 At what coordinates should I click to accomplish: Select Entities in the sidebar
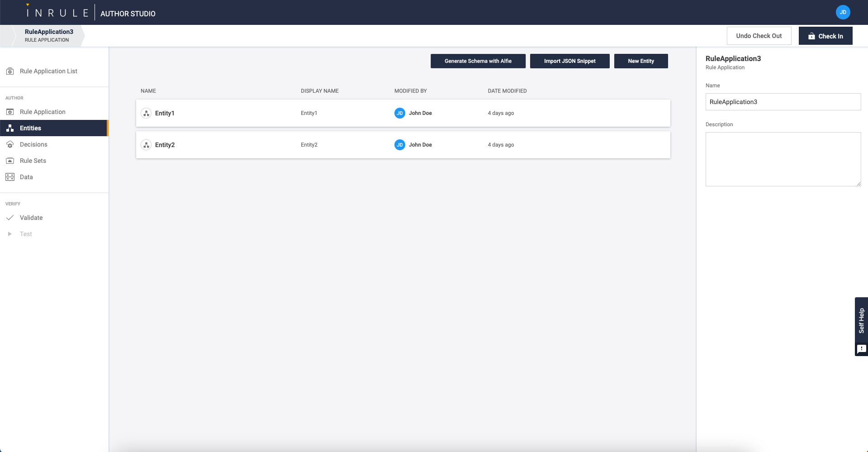pos(54,128)
